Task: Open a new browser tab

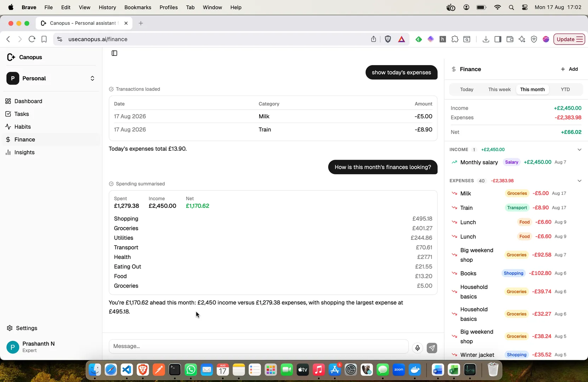Action: (x=141, y=23)
